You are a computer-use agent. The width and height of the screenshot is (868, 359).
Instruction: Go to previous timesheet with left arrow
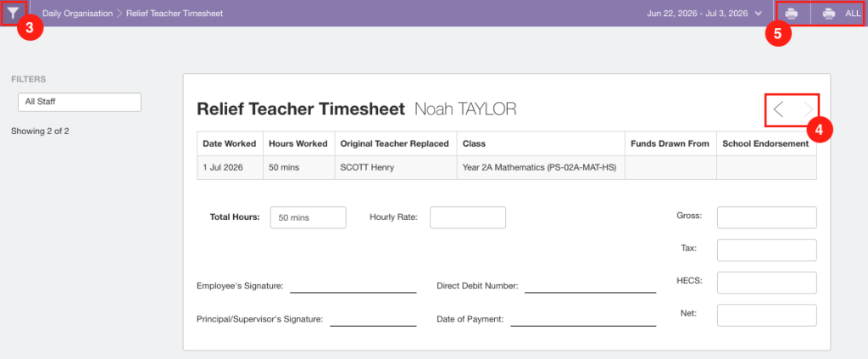pyautogui.click(x=778, y=109)
